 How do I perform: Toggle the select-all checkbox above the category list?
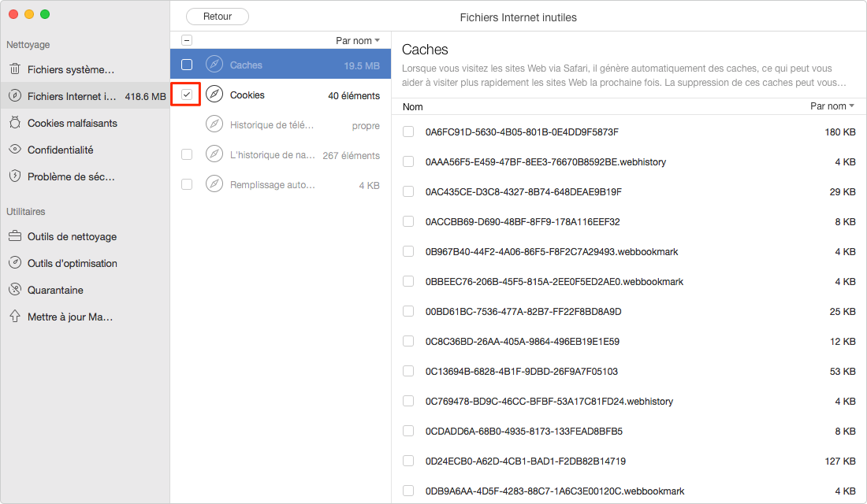[187, 40]
